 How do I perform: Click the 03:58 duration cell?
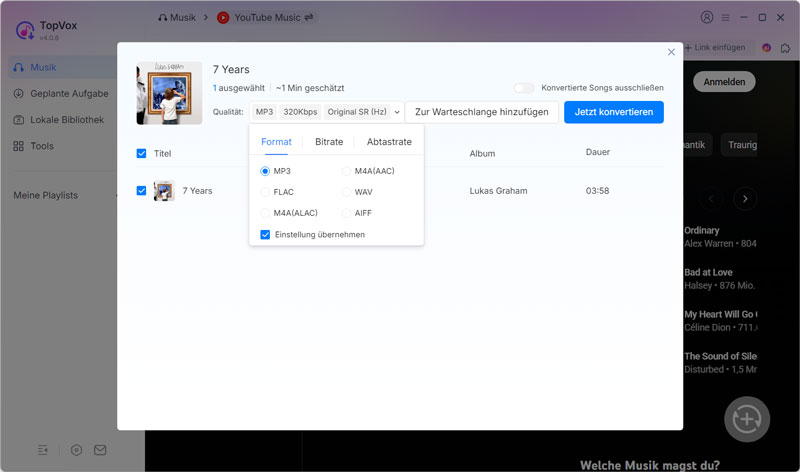click(x=597, y=191)
